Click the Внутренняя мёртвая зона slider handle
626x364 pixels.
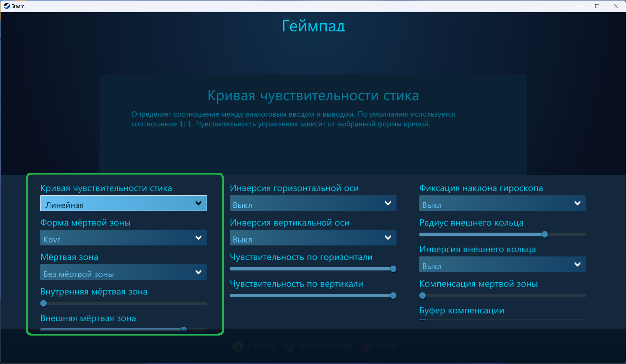(x=44, y=303)
